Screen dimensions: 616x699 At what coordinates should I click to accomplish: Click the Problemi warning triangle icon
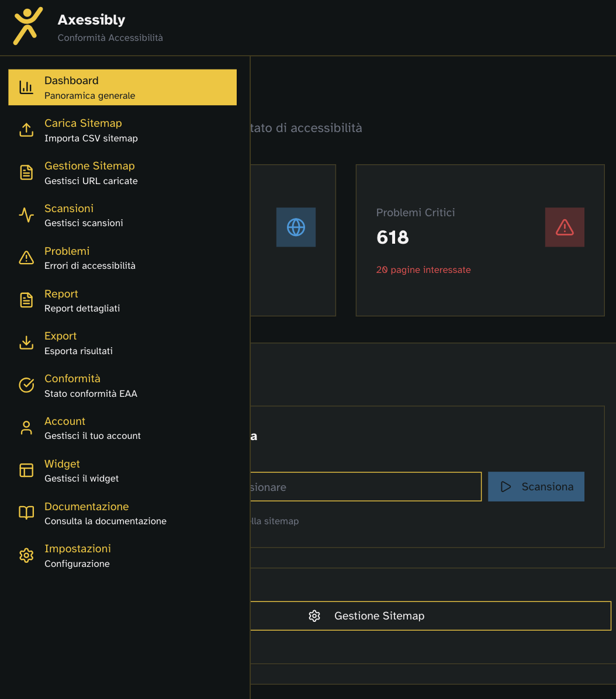coord(26,257)
